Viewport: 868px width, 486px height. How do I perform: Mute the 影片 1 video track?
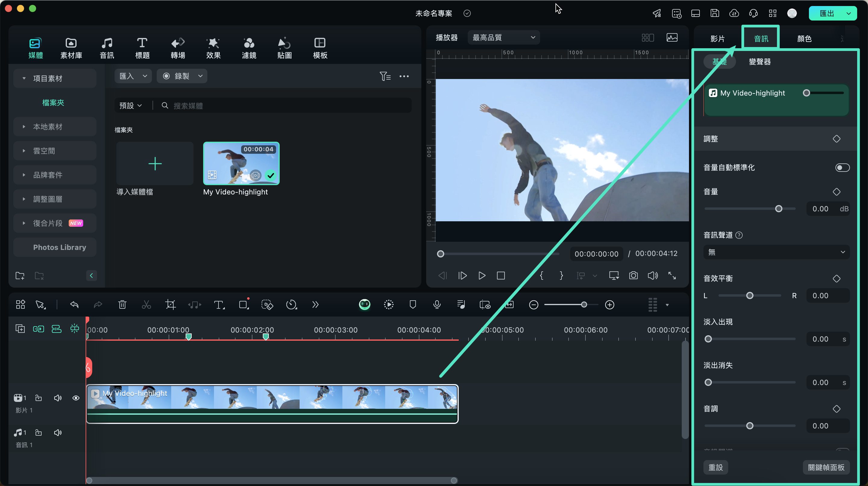coord(58,398)
